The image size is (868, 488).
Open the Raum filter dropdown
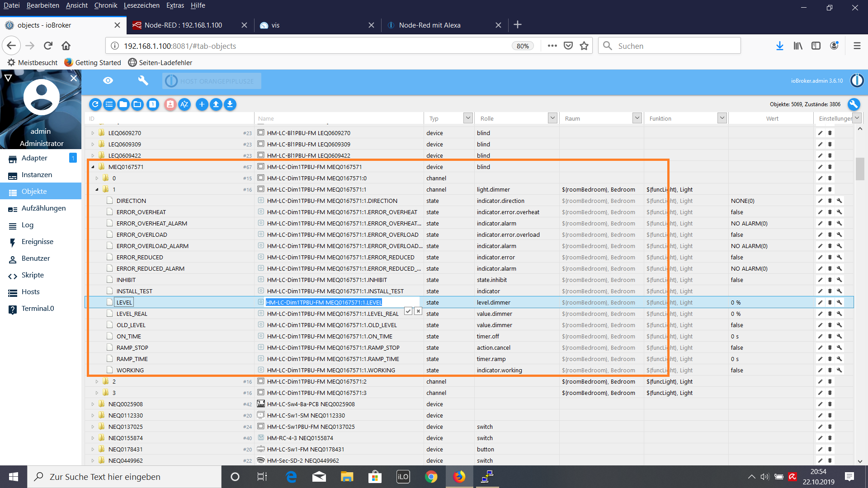[637, 118]
